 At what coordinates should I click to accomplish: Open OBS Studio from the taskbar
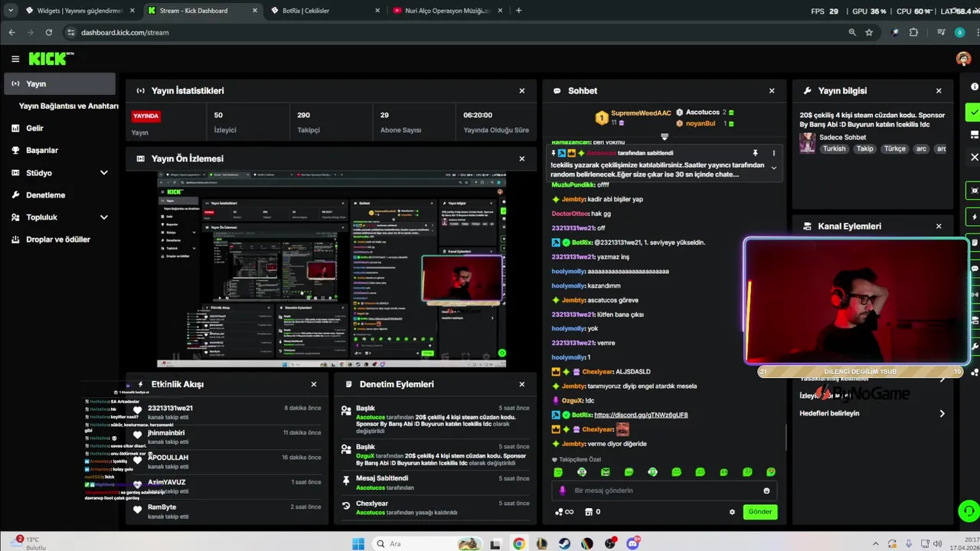click(610, 544)
